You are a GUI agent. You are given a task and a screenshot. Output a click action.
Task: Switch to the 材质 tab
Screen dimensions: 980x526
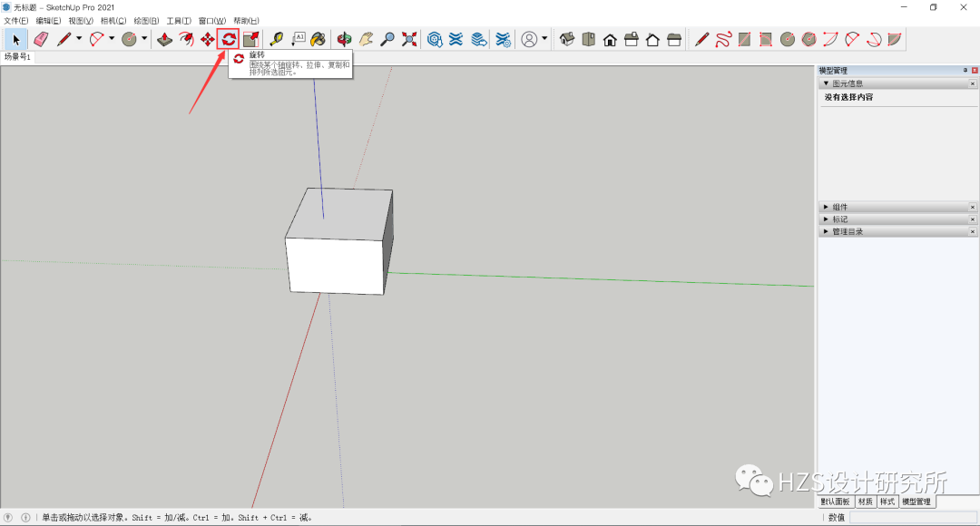point(864,501)
